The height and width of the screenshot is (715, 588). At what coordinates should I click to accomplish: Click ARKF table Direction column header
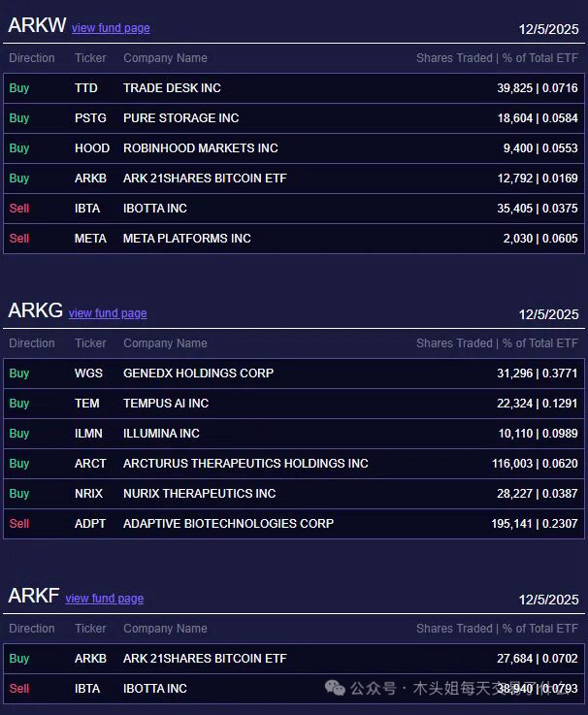click(32, 629)
